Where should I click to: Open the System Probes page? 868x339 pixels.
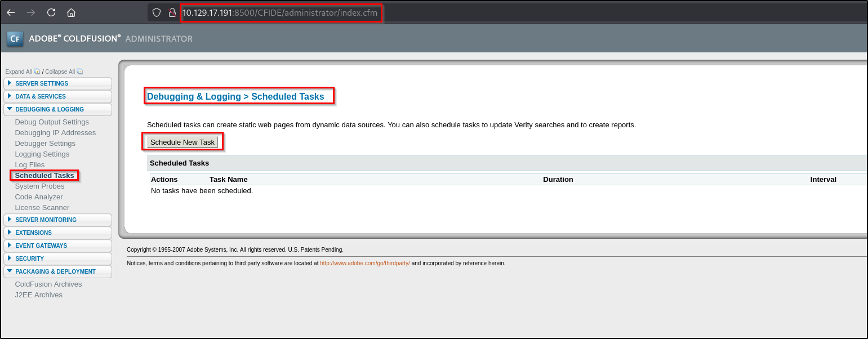tap(39, 186)
